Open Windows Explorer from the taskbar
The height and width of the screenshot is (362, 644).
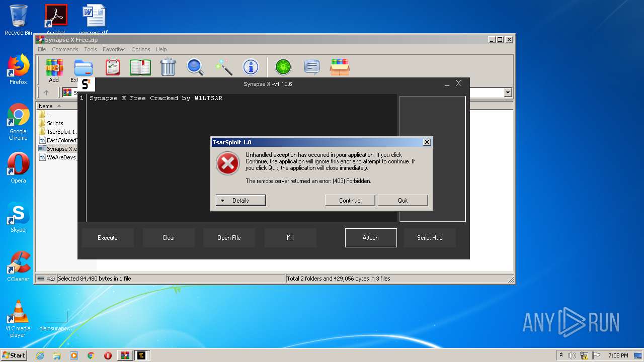(57, 355)
